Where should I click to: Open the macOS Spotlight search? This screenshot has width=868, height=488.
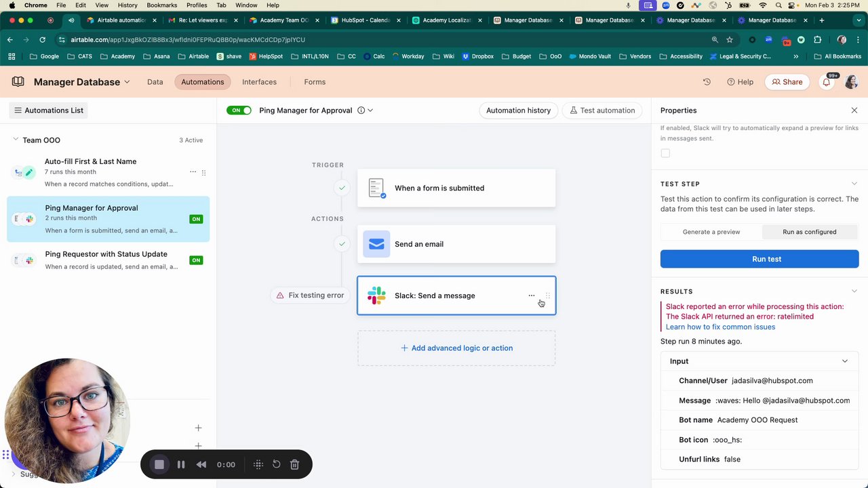pyautogui.click(x=779, y=5)
